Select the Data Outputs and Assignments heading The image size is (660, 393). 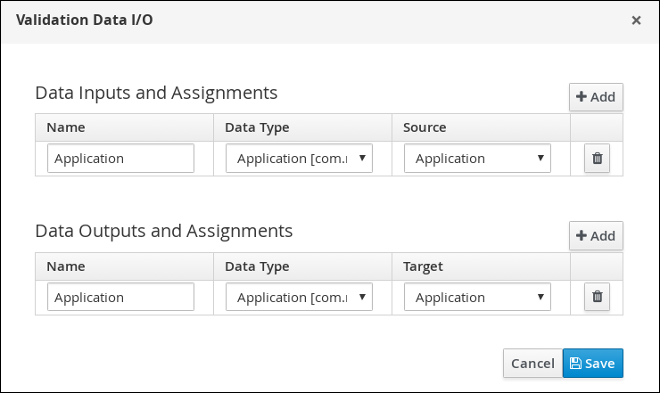[x=164, y=231]
